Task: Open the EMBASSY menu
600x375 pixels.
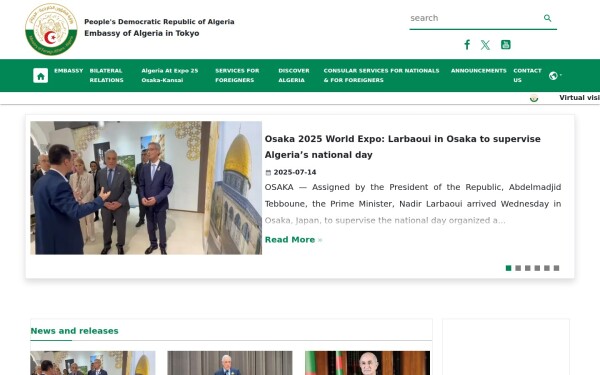Action: point(68,71)
